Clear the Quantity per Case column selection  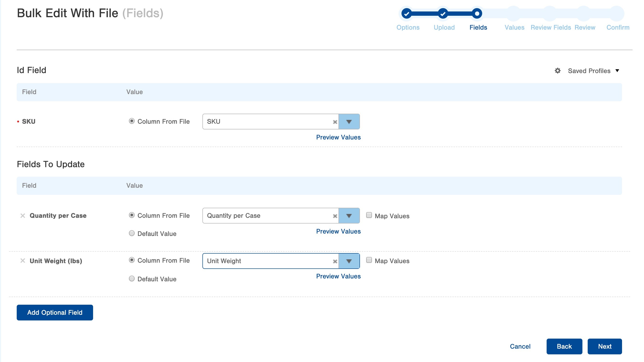(335, 216)
